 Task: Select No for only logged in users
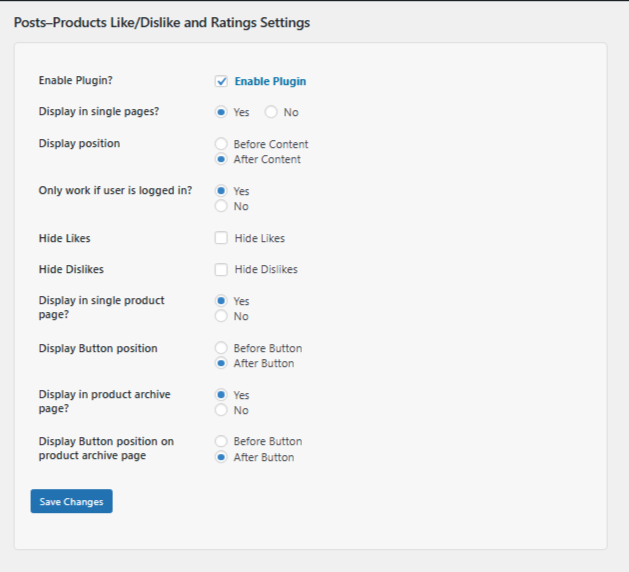tap(221, 206)
